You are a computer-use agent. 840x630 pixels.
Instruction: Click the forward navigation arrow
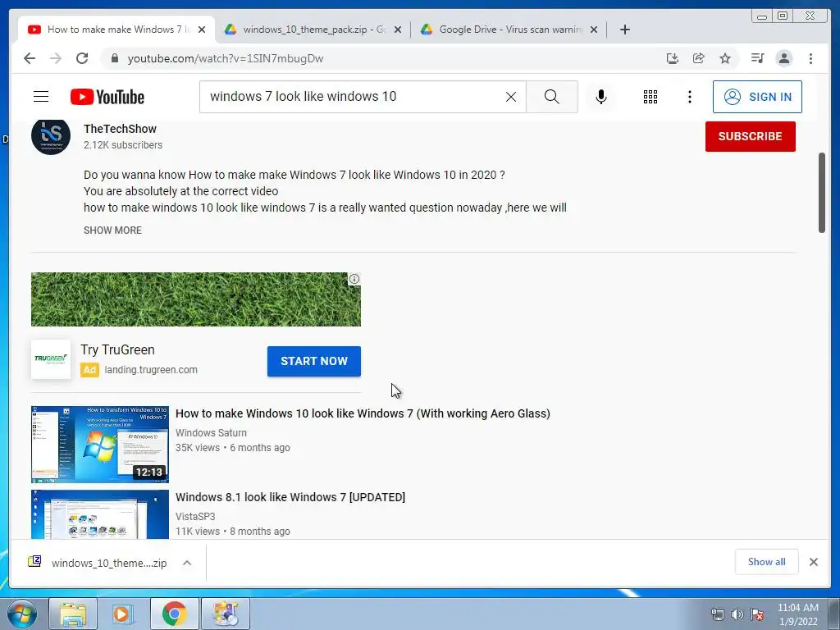(x=56, y=58)
